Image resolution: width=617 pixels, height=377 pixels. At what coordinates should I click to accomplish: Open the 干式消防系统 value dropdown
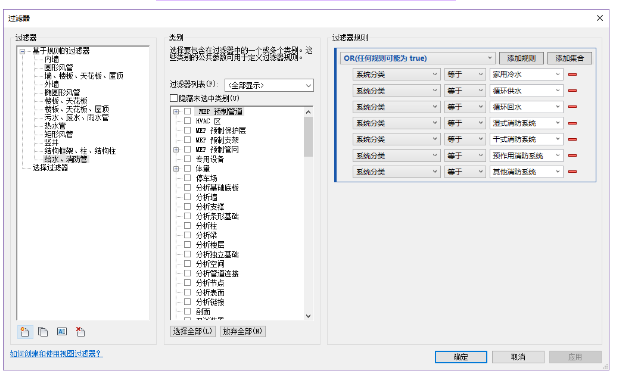[x=526, y=139]
